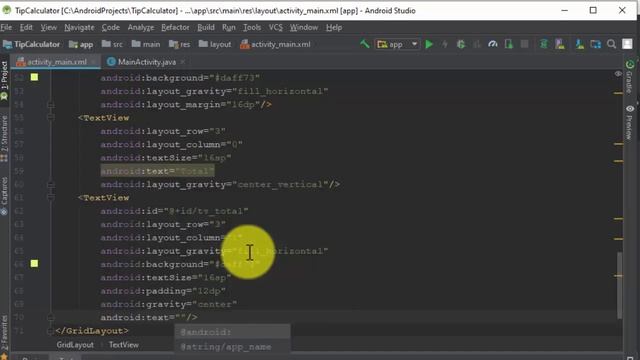Open the layout Preview tool window
Screen dimensions: 640x360
[629, 122]
